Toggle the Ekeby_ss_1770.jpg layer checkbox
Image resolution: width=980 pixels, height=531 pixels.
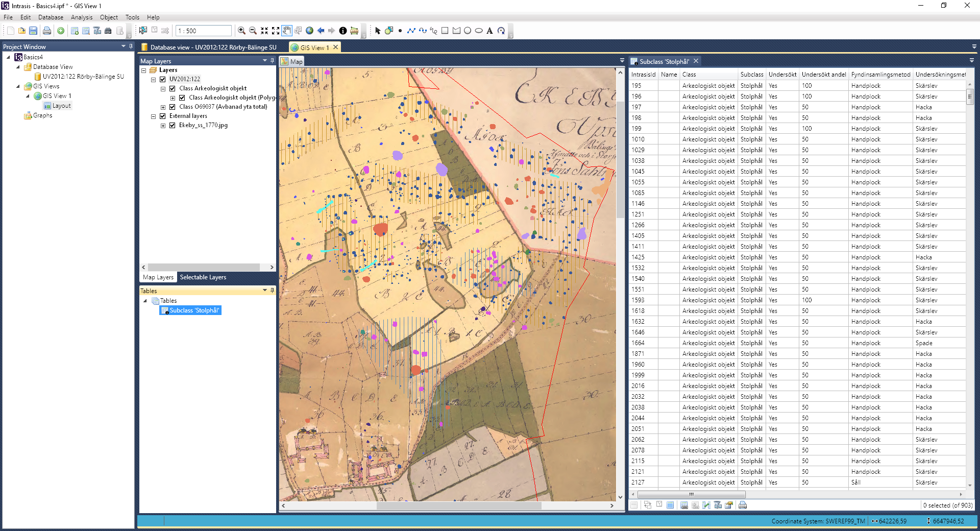(x=173, y=125)
